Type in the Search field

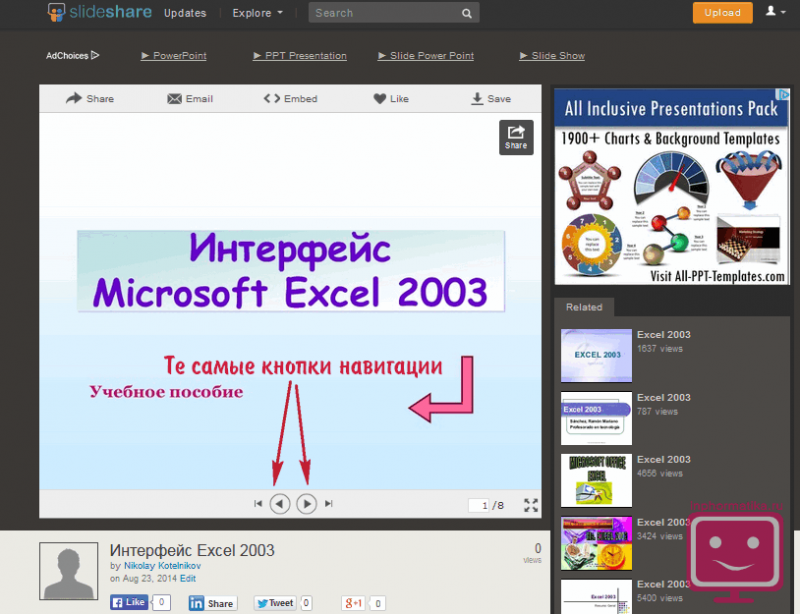(383, 13)
